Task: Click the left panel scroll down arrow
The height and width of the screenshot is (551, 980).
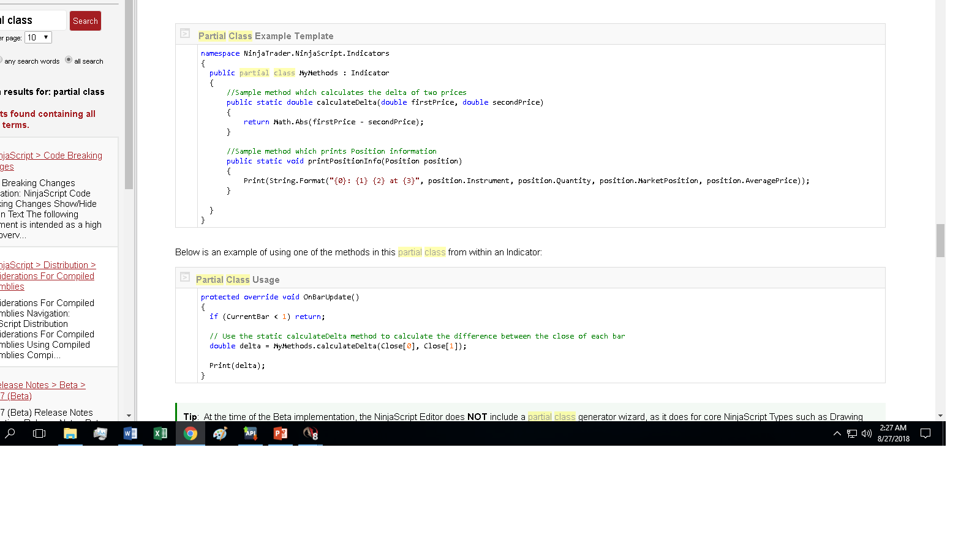Action: click(x=129, y=416)
